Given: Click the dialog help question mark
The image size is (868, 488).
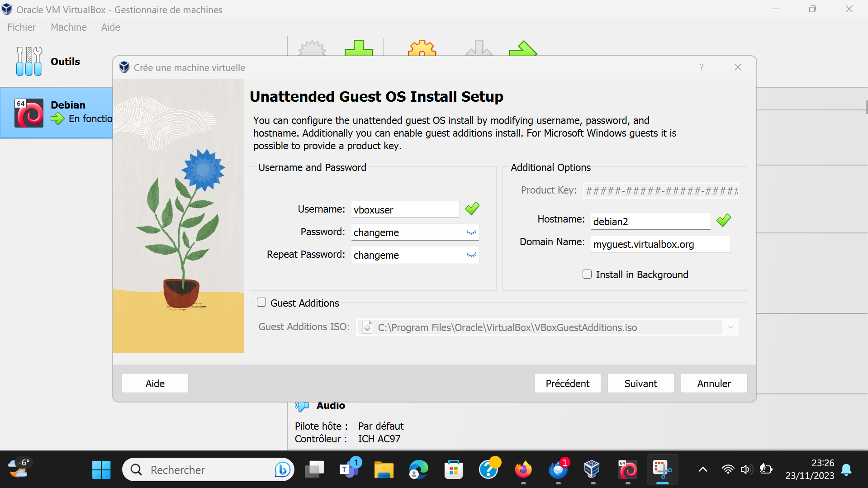Looking at the screenshot, I should 702,67.
